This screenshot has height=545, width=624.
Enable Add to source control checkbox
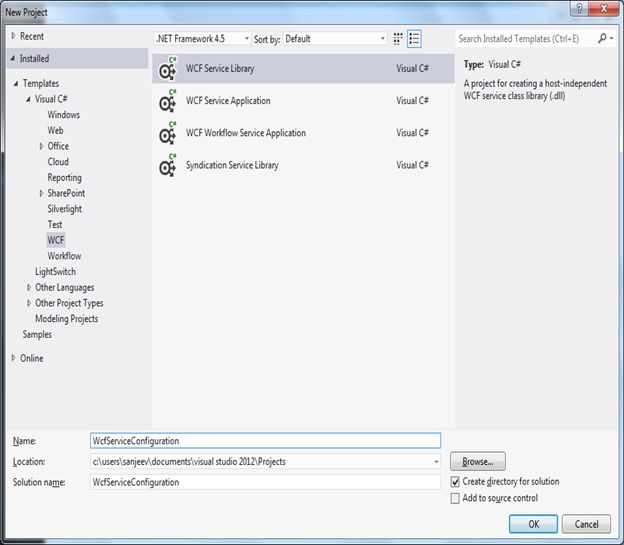[455, 498]
